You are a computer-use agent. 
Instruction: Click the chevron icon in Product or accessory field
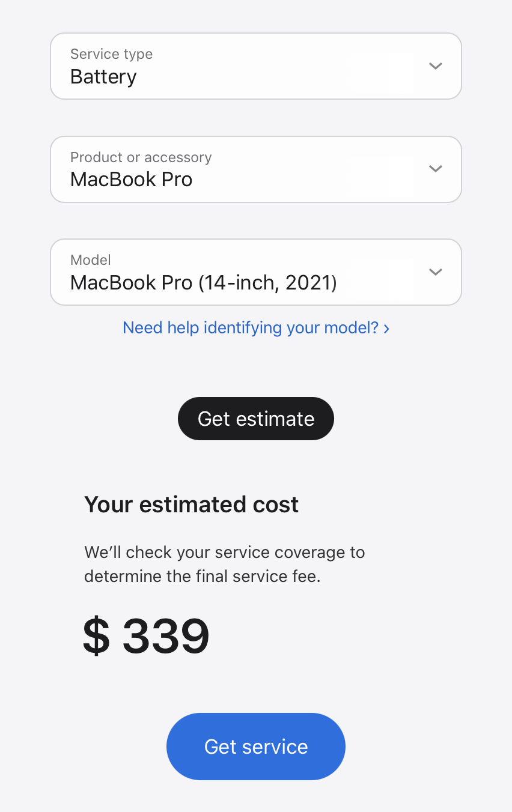coord(436,169)
